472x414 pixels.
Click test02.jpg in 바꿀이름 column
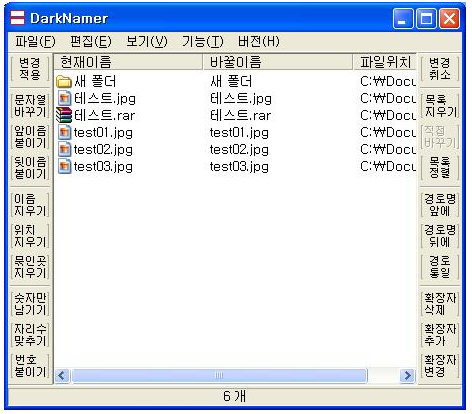239,150
